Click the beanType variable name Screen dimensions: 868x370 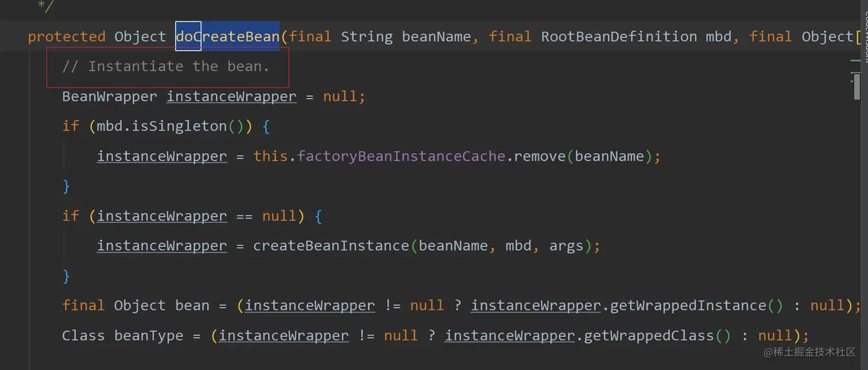[x=149, y=335]
